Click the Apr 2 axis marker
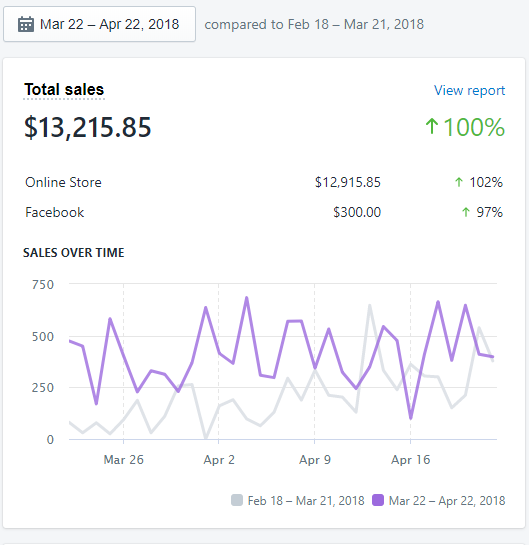The height and width of the screenshot is (545, 529). (x=219, y=459)
